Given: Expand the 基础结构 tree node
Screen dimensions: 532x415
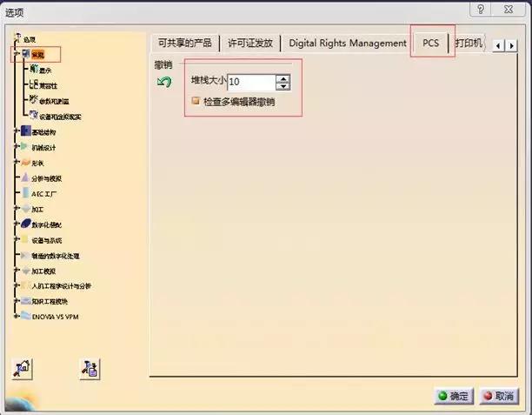Looking at the screenshot, I should (16, 131).
